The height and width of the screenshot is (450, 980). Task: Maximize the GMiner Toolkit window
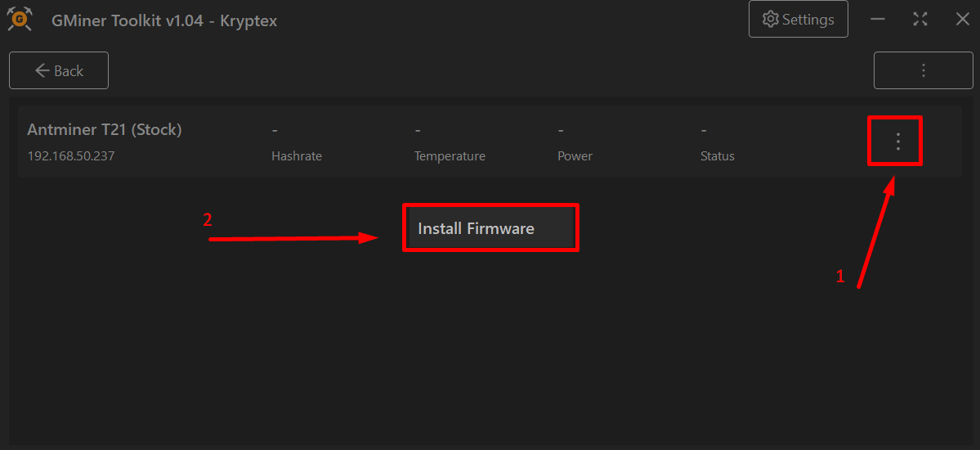click(x=920, y=19)
